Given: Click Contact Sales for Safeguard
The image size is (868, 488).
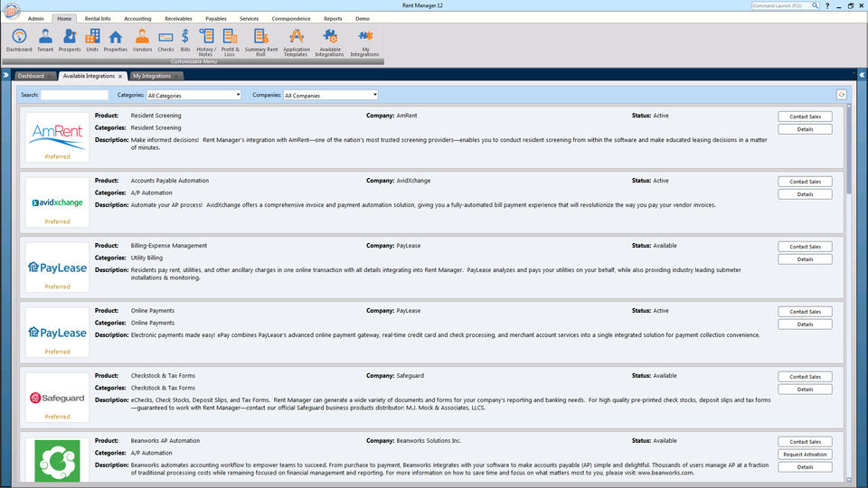Looking at the screenshot, I should coord(805,377).
